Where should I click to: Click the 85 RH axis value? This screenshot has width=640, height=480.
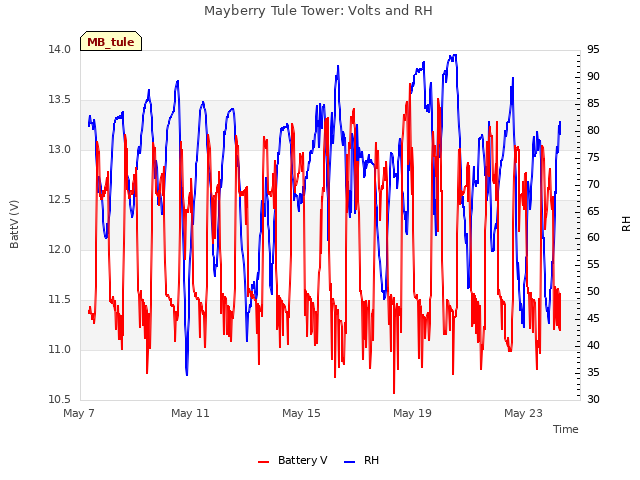593,103
